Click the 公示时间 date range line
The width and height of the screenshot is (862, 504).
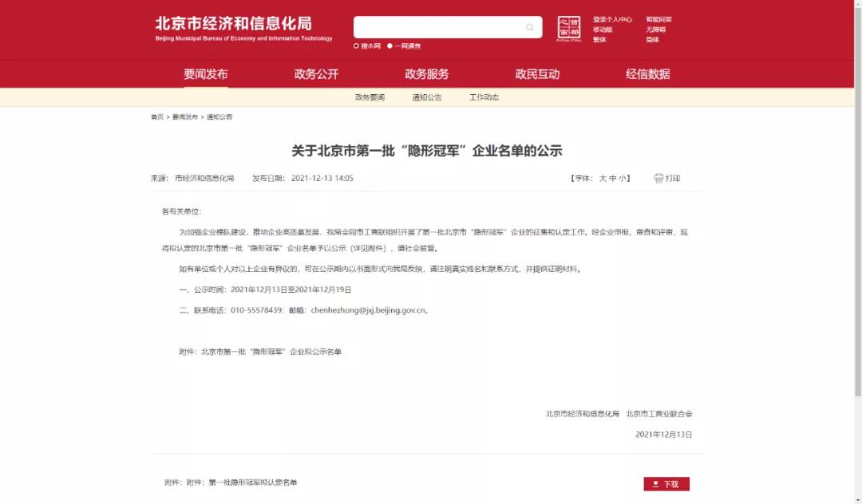pyautogui.click(x=265, y=289)
